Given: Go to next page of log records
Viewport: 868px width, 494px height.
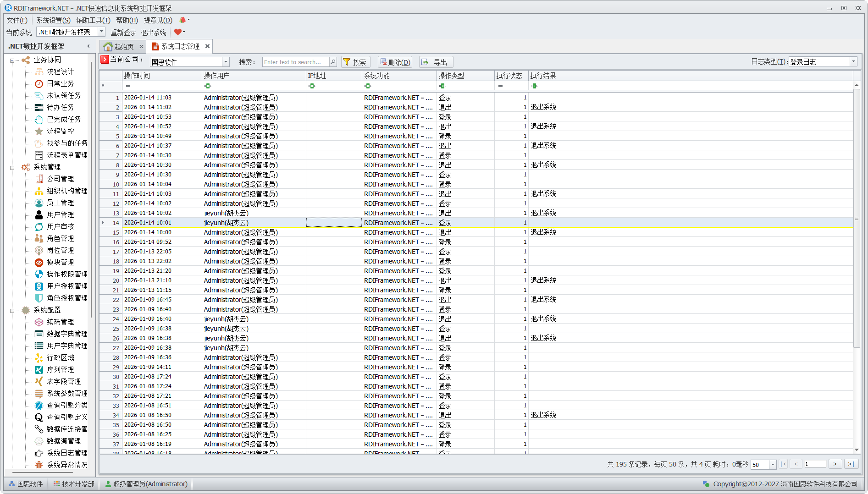Looking at the screenshot, I should pos(835,464).
